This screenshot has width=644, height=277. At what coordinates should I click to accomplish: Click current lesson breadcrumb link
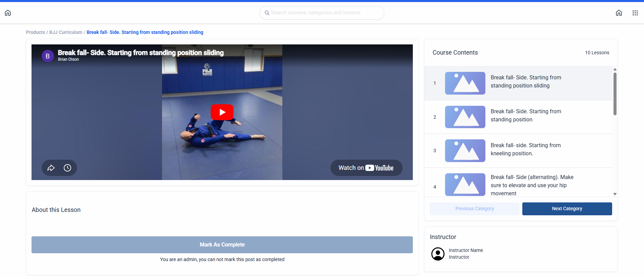click(x=145, y=32)
